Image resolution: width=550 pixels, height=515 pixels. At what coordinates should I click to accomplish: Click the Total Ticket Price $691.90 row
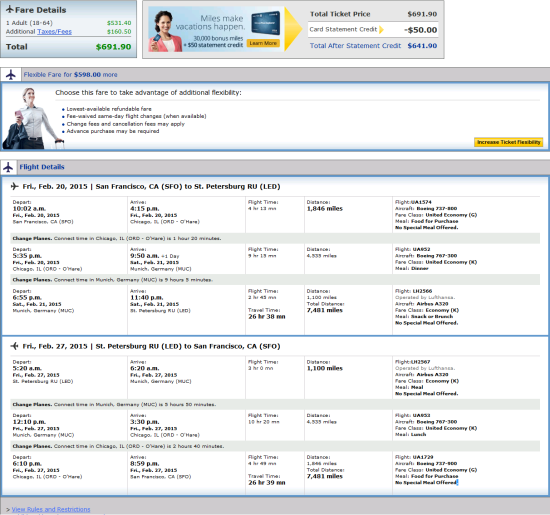(373, 14)
